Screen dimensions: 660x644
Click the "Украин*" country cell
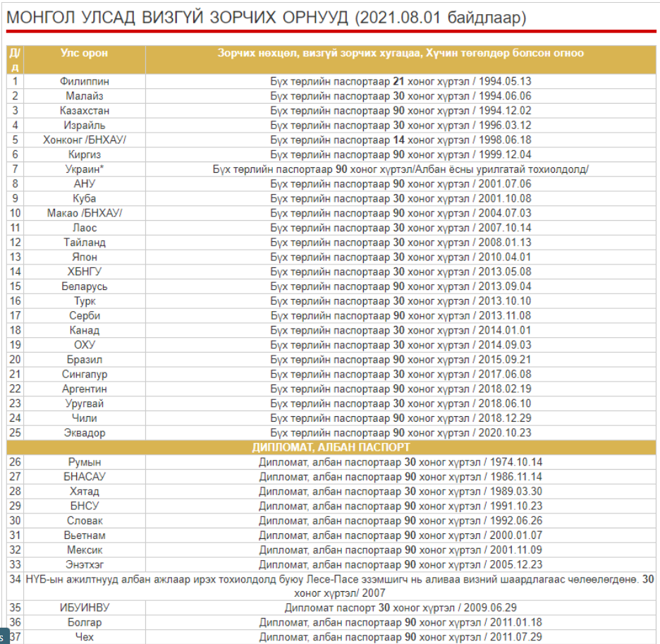click(x=84, y=169)
